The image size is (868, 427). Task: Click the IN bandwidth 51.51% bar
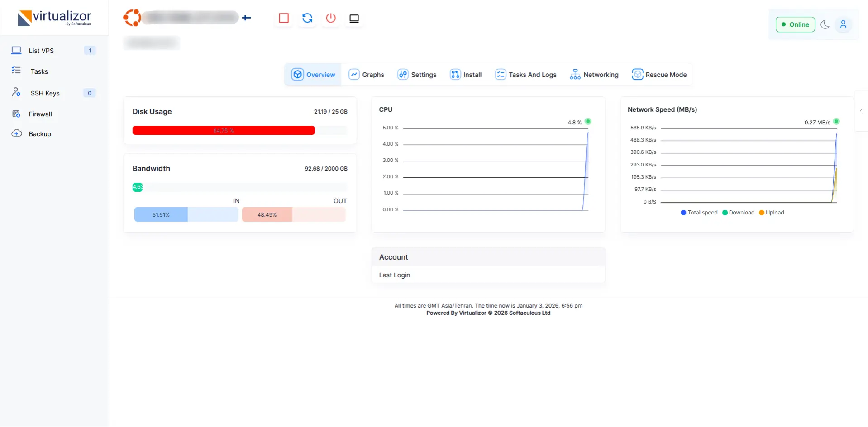pos(161,214)
